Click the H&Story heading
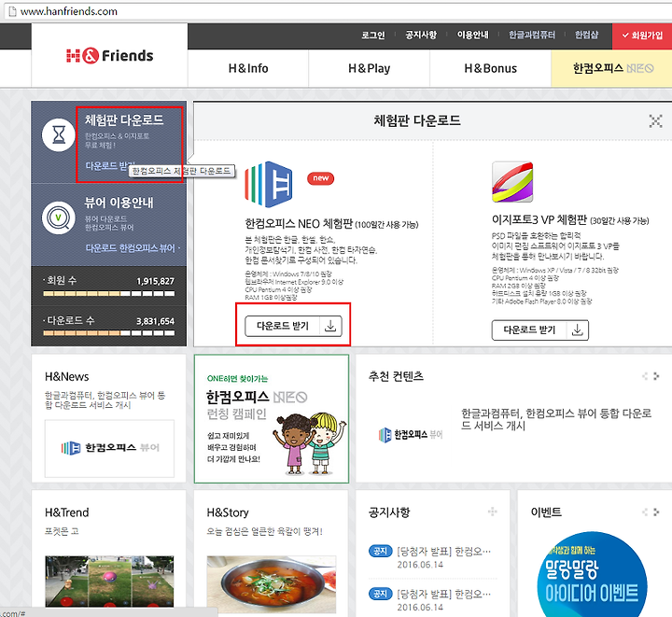672x617 pixels. (228, 512)
